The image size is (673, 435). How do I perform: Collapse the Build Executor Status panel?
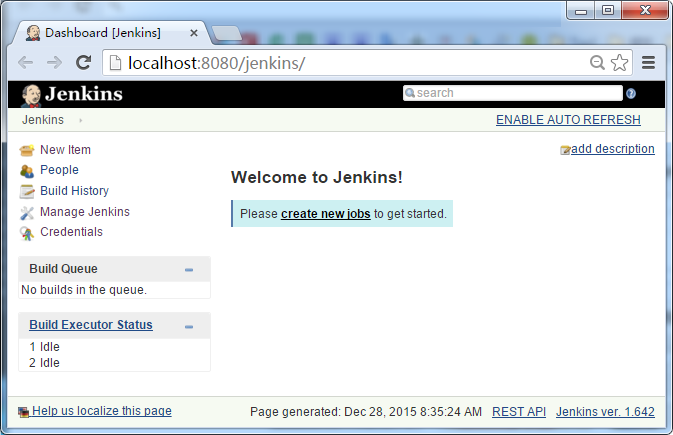(189, 327)
